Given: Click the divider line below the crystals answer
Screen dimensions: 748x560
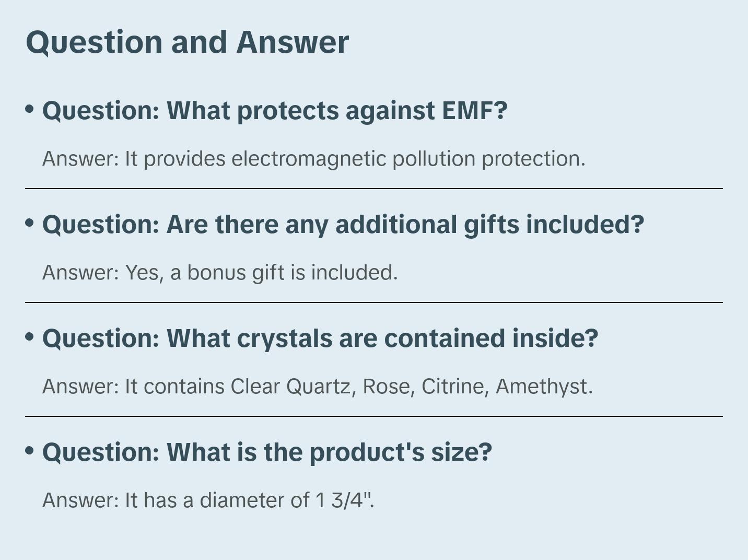Looking at the screenshot, I should 374,416.
